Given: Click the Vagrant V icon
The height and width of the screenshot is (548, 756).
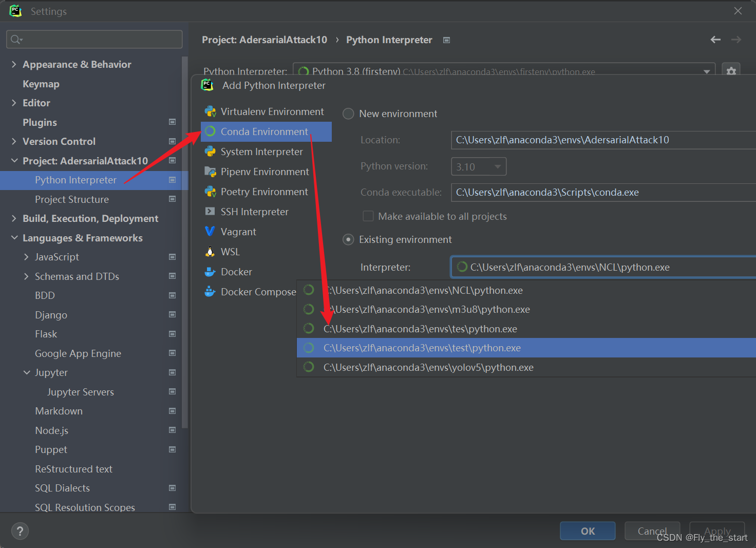Looking at the screenshot, I should (x=210, y=232).
